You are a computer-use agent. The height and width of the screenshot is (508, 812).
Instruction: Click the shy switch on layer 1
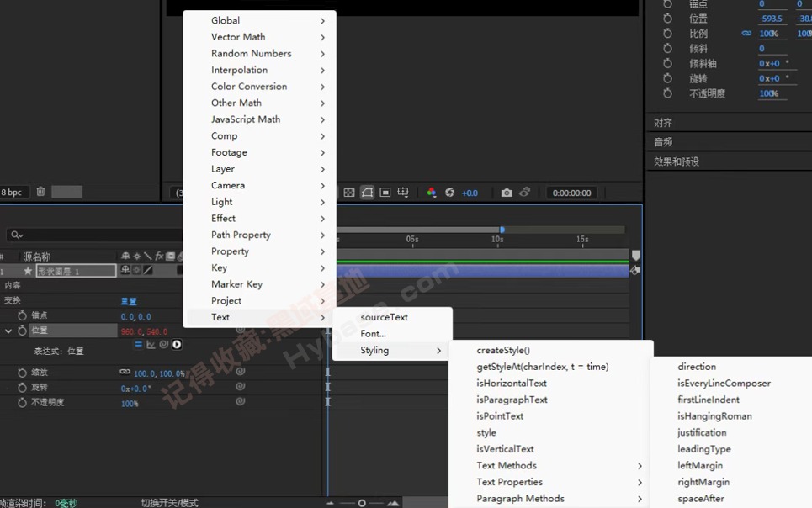coord(125,270)
